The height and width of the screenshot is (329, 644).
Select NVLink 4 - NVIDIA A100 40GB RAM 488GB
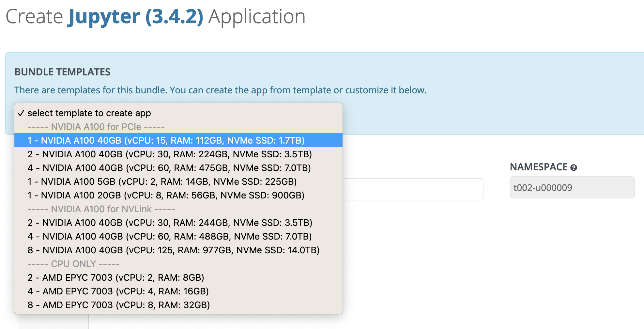click(178, 236)
